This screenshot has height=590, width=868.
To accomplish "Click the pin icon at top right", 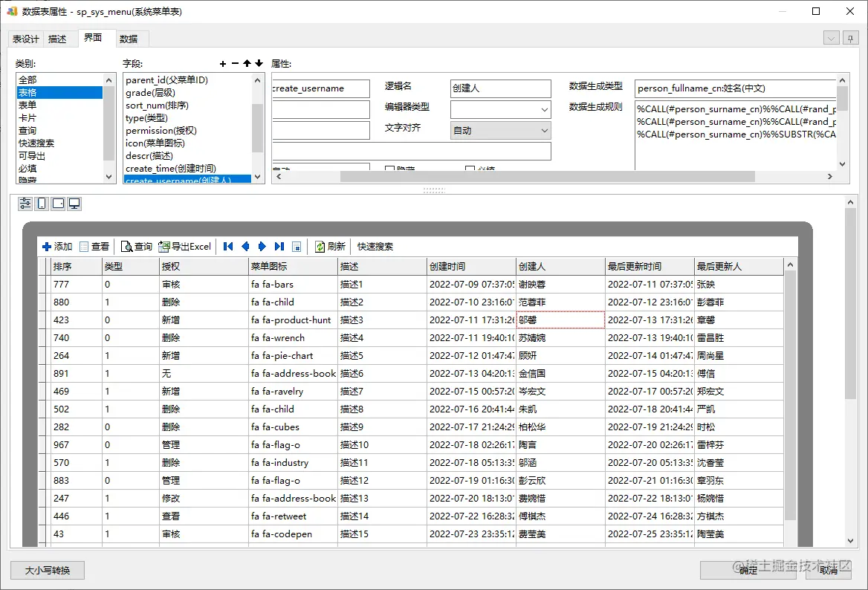I will pos(850,39).
